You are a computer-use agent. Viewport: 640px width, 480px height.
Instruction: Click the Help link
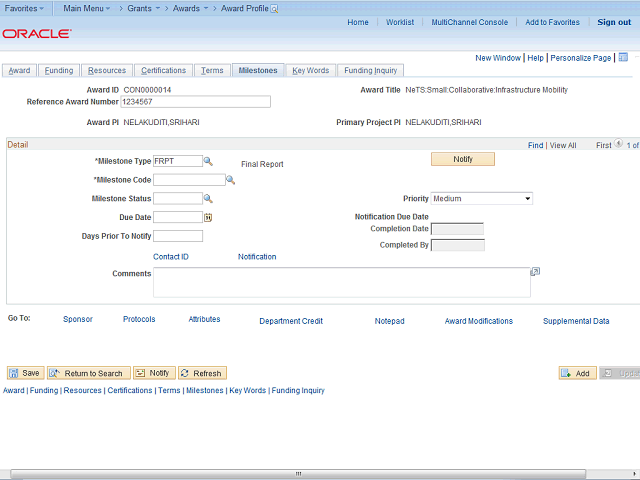[x=536, y=58]
